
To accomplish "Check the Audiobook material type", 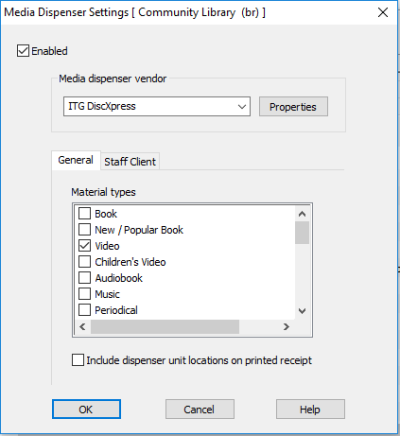I will [85, 278].
